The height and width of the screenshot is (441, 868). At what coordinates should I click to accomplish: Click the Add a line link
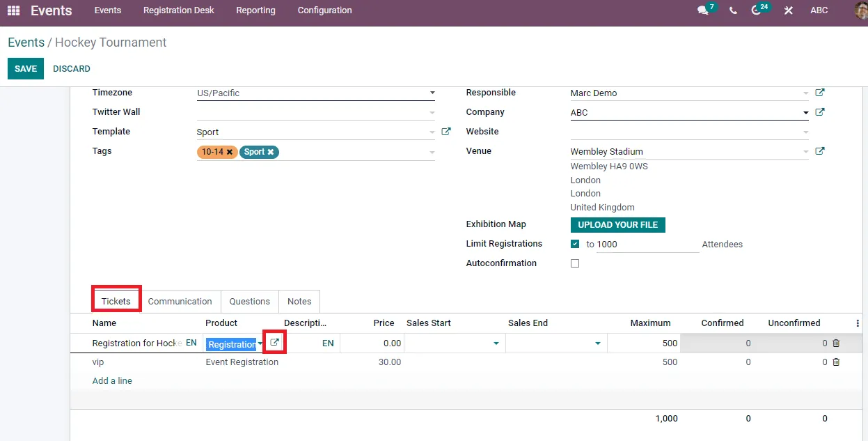click(x=112, y=381)
